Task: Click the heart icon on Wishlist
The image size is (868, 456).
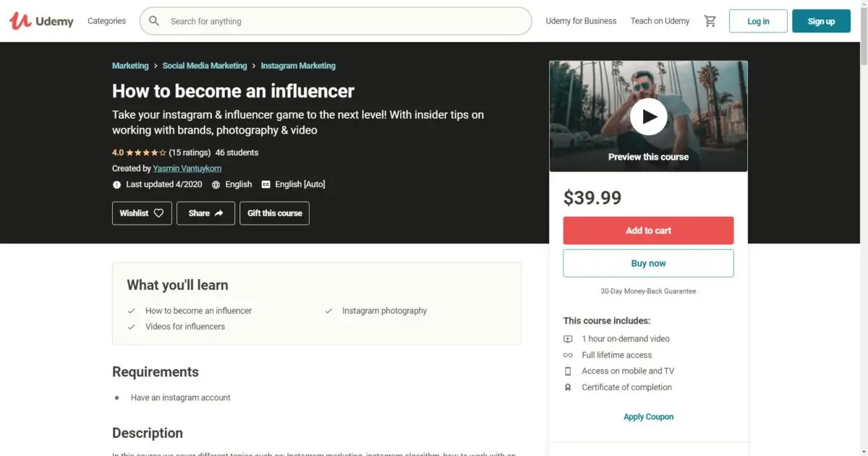Action: [159, 213]
